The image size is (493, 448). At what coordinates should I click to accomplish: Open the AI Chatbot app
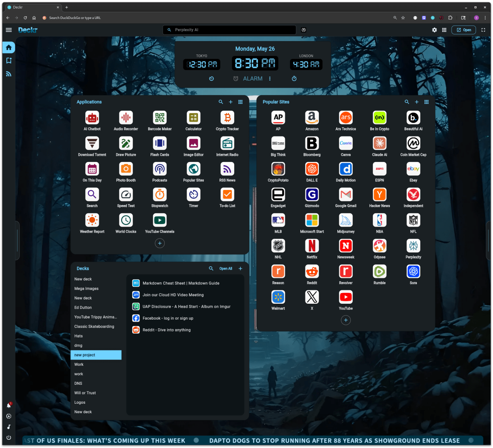[92, 118]
